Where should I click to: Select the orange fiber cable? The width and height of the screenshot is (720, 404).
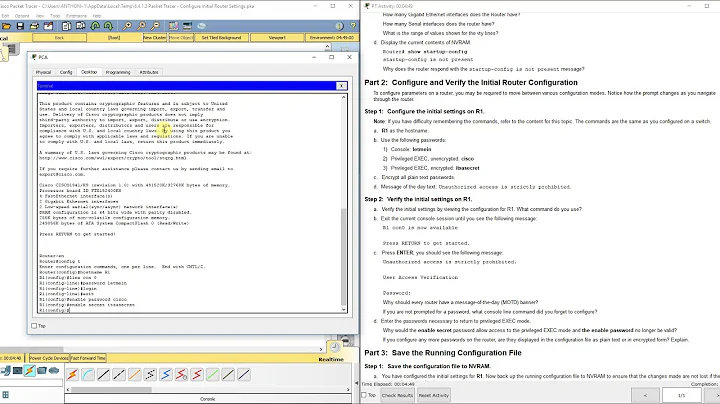pyautogui.click(x=135, y=375)
